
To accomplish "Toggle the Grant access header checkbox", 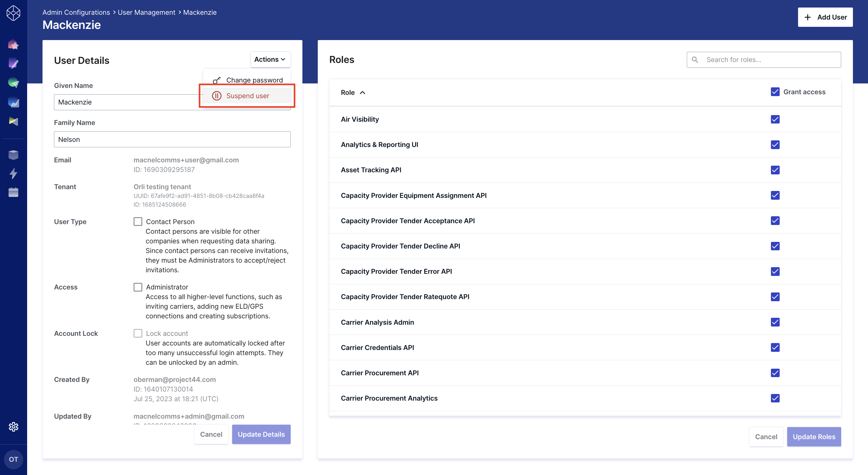I will pos(775,91).
